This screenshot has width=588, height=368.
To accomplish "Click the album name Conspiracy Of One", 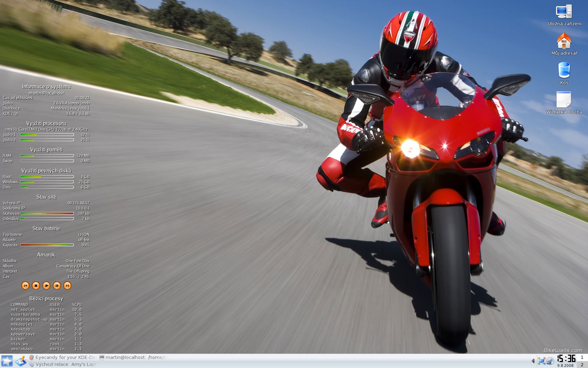I will (x=73, y=266).
